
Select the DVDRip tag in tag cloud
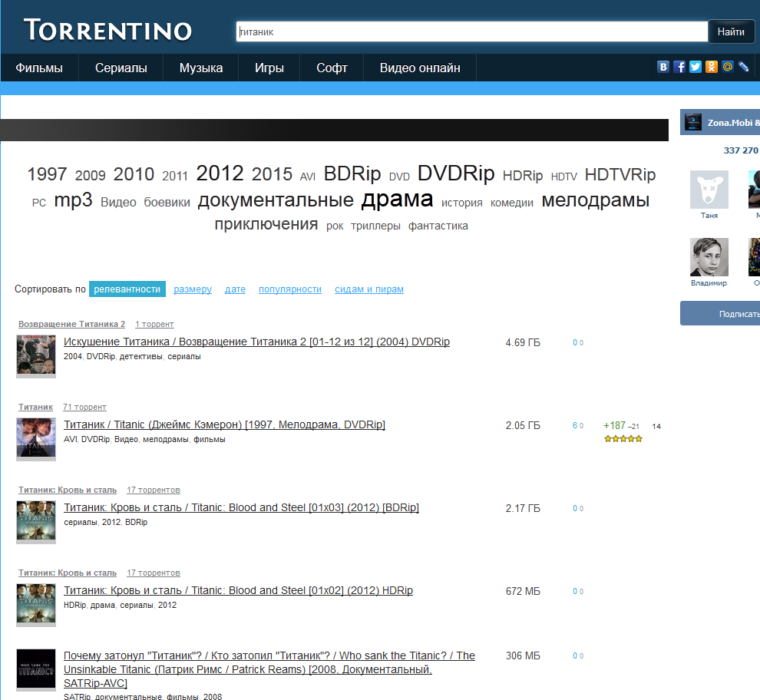point(456,173)
